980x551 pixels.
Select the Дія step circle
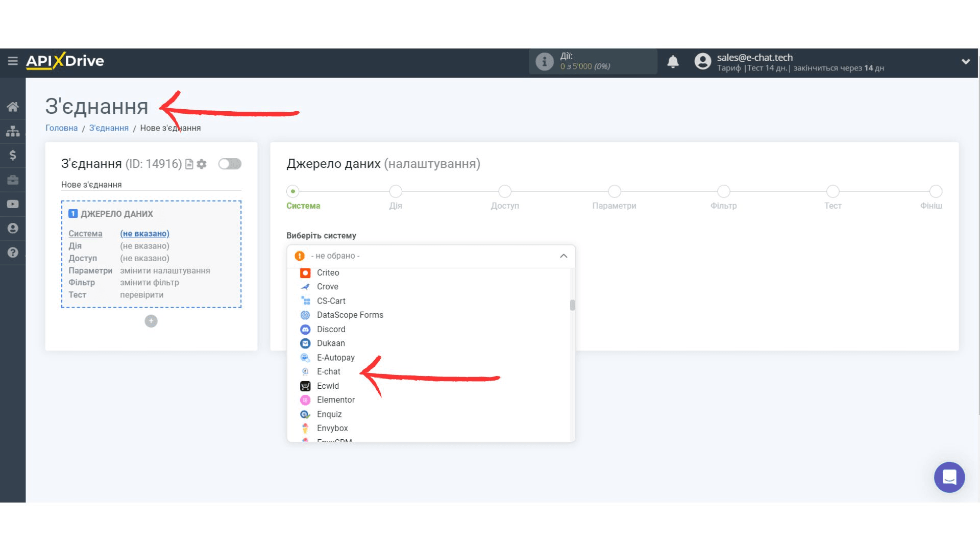coord(396,191)
